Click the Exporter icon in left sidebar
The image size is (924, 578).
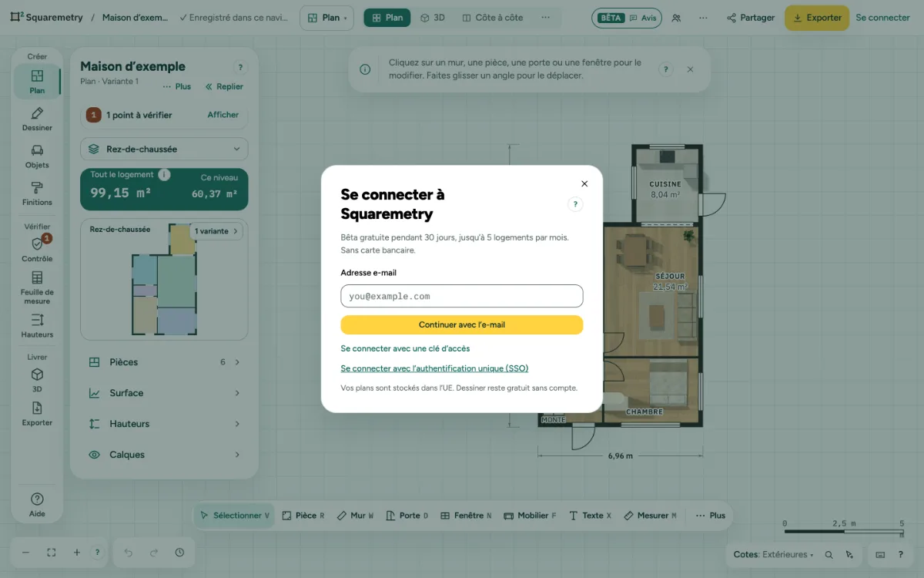[37, 413]
